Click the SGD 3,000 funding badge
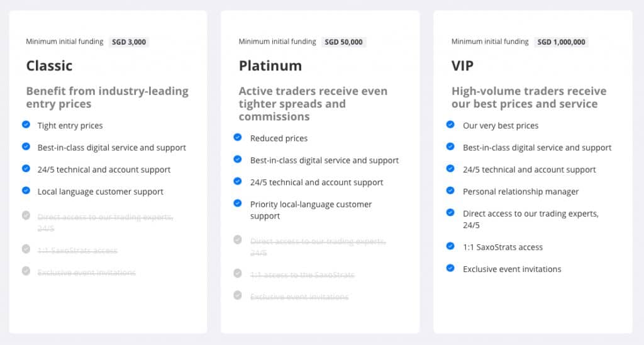Image resolution: width=644 pixels, height=345 pixels. coord(129,42)
